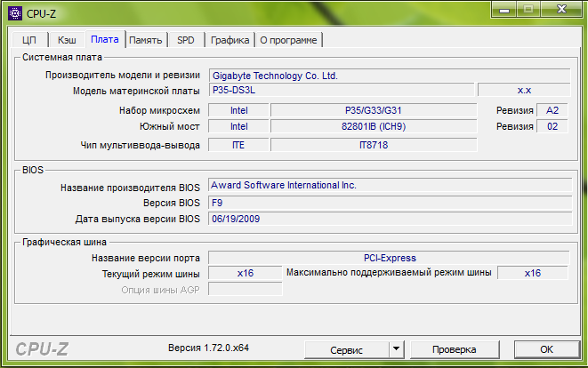Click the Intel value next to Набор микросхем

pyautogui.click(x=239, y=110)
